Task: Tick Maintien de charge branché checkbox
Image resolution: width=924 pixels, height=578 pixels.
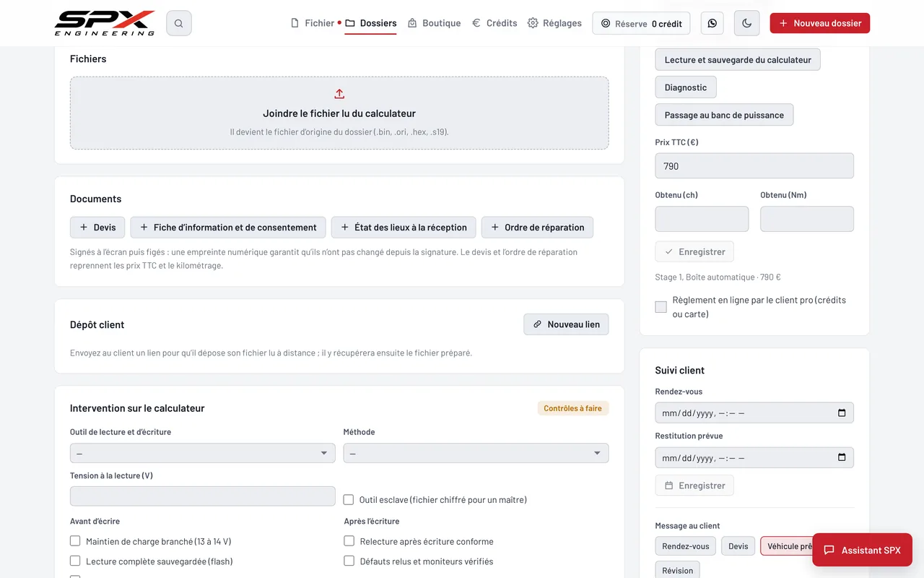Action: (75, 540)
